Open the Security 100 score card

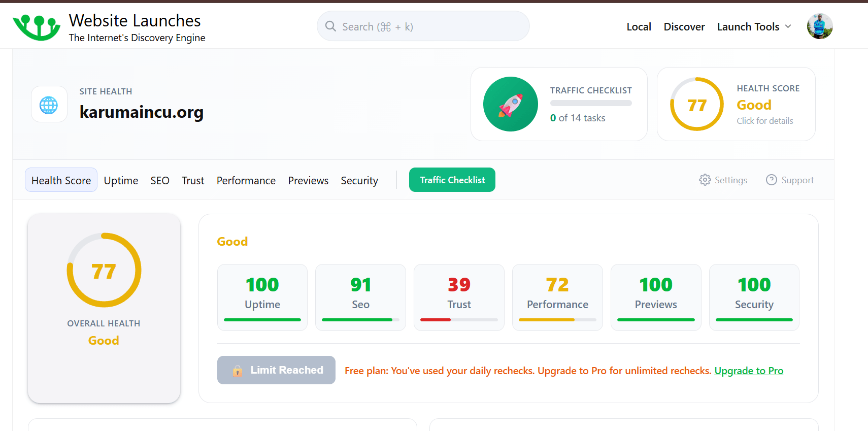point(754,297)
